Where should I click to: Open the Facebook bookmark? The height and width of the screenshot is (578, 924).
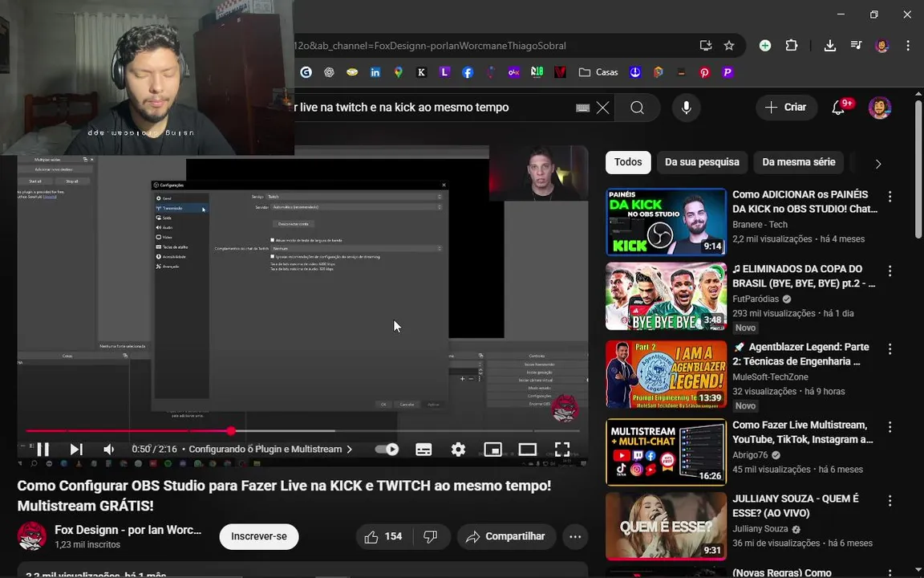point(468,72)
